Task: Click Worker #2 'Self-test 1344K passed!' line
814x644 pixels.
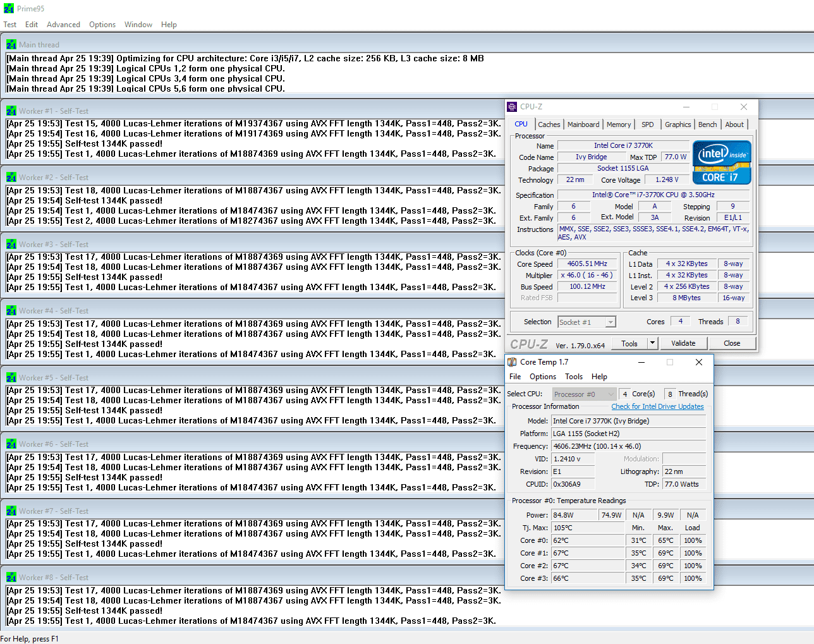Action: 85,200
